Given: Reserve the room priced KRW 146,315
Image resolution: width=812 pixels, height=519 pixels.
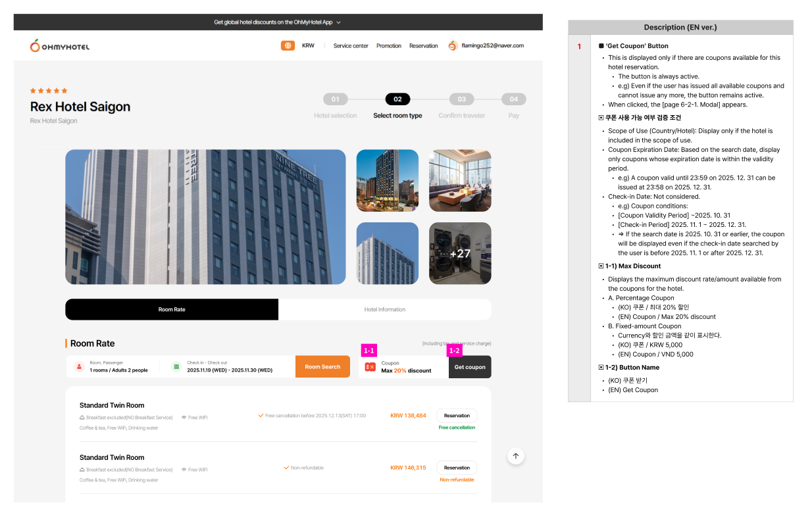Looking at the screenshot, I should (457, 468).
